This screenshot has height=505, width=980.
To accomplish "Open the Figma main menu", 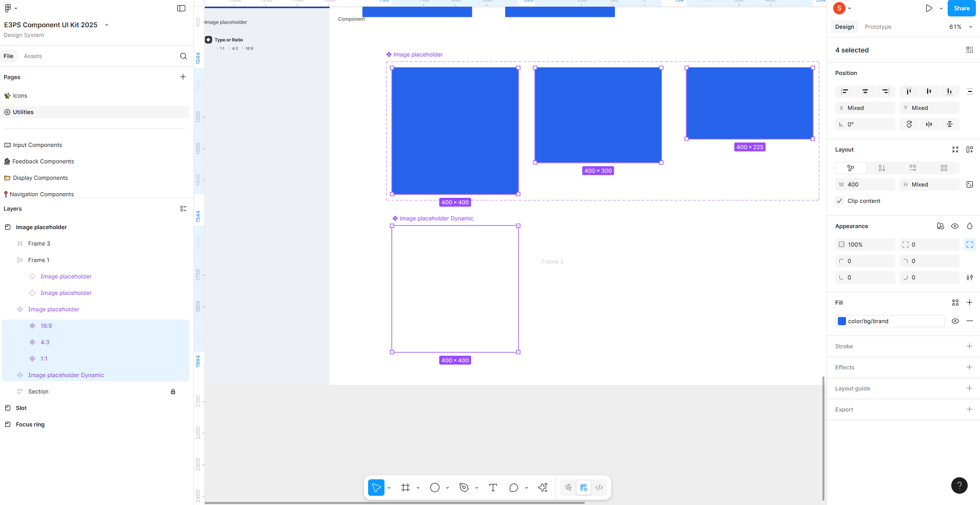I will (x=10, y=8).
